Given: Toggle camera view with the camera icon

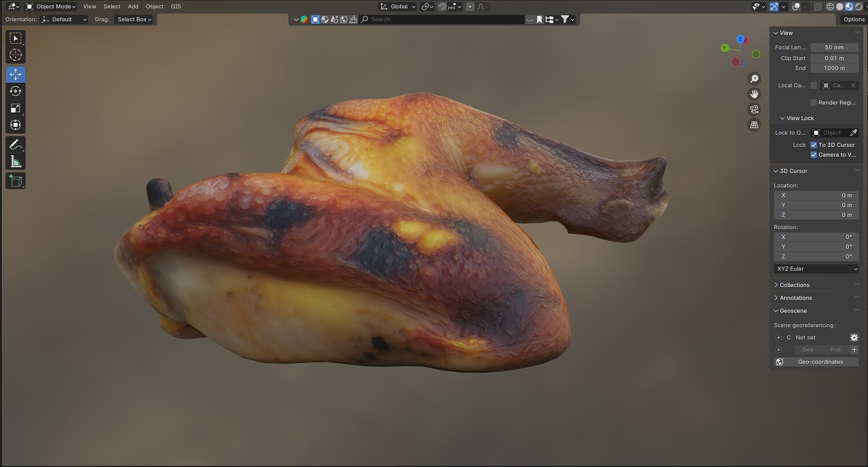Looking at the screenshot, I should point(754,109).
